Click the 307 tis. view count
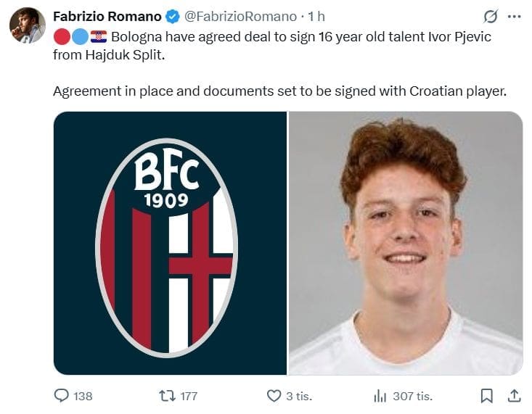Image resolution: width=532 pixels, height=414 pixels. click(x=412, y=396)
